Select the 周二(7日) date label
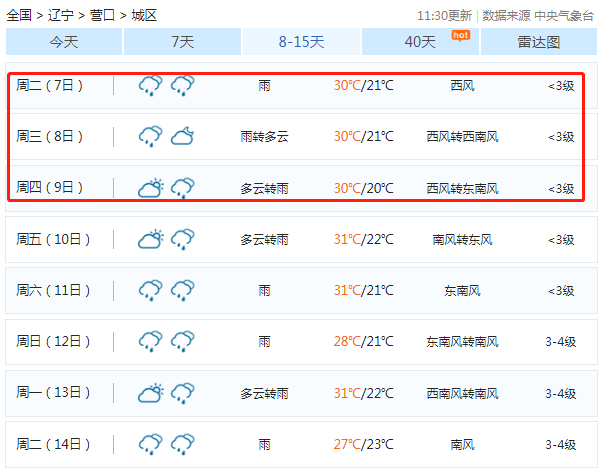 pyautogui.click(x=49, y=85)
